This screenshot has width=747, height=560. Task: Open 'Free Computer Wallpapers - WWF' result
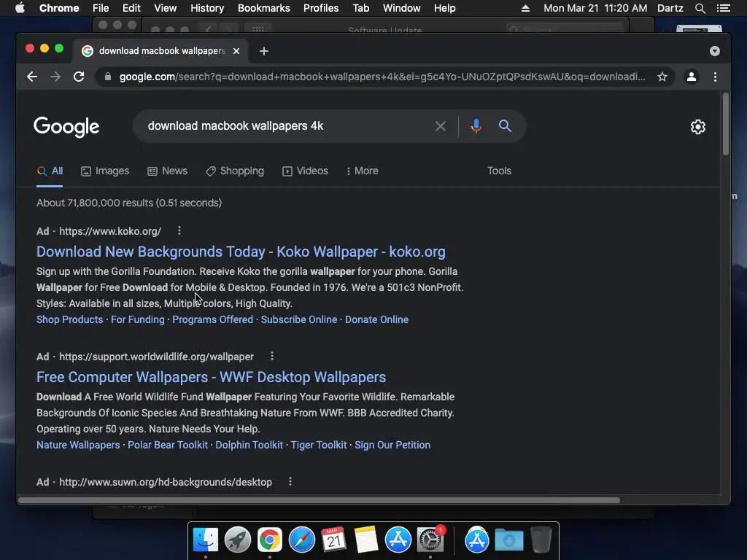pos(211,377)
